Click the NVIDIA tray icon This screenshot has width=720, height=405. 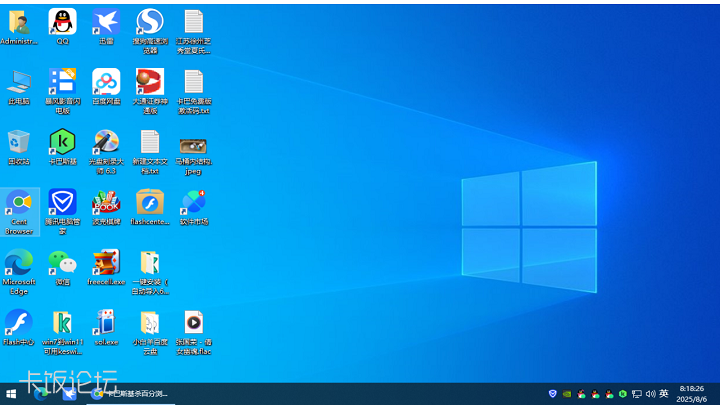[567, 394]
